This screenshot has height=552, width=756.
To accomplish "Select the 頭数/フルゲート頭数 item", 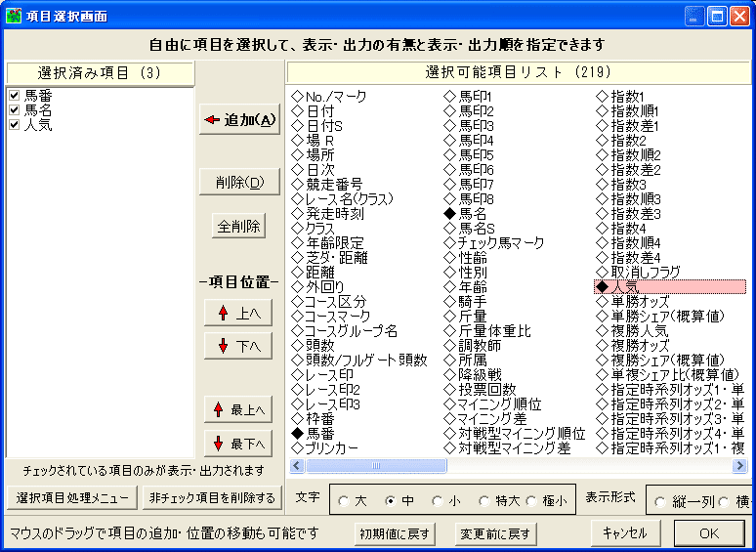I will click(359, 361).
